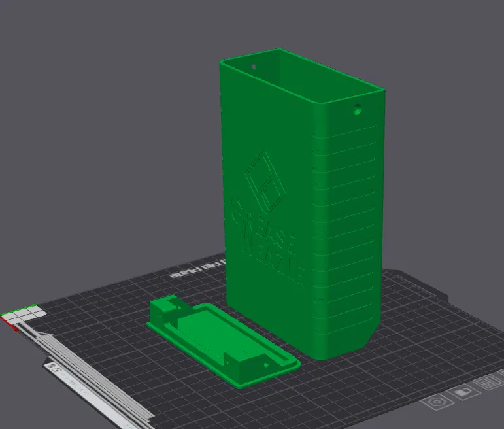The image size is (504, 429).
Task: Select the flat green lid part
Action: pos(224,341)
